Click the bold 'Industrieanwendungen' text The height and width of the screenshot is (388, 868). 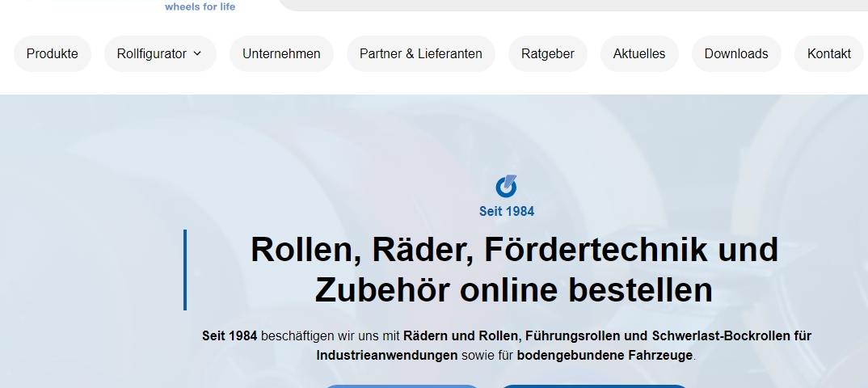pos(387,356)
